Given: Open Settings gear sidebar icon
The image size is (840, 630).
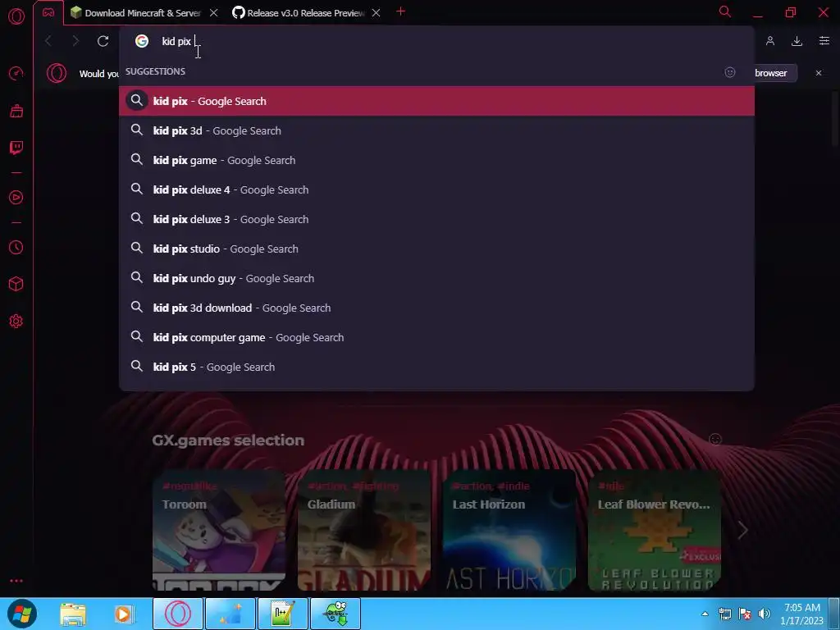Looking at the screenshot, I should [16, 321].
